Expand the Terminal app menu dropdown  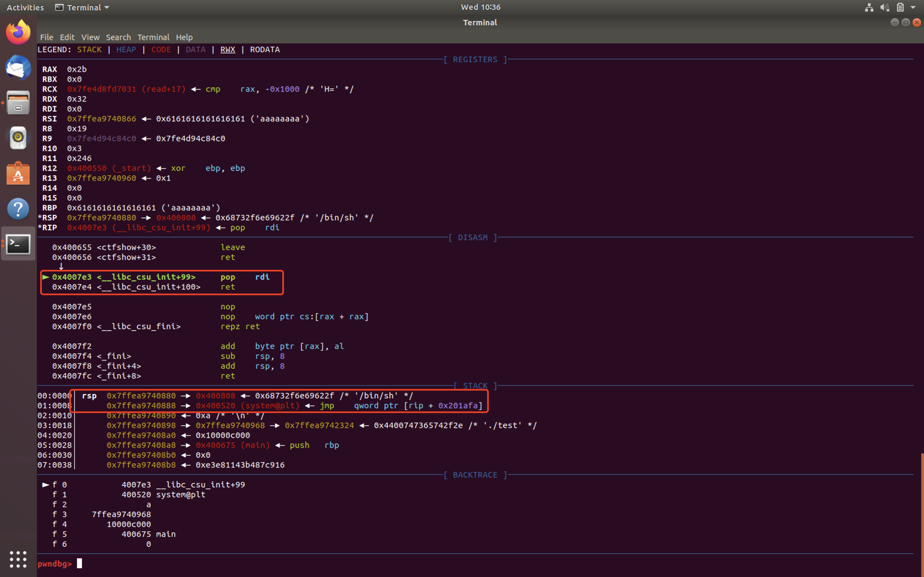(x=82, y=7)
